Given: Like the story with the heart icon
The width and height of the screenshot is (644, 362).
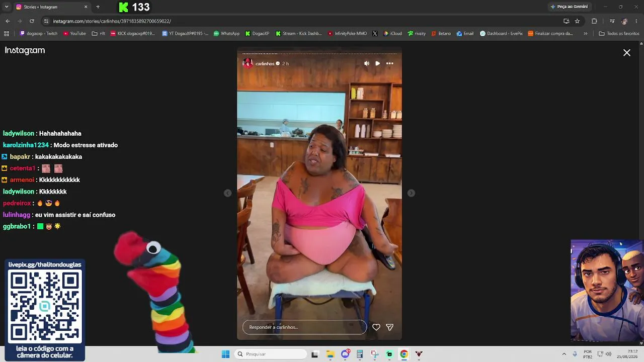Looking at the screenshot, I should (x=376, y=327).
